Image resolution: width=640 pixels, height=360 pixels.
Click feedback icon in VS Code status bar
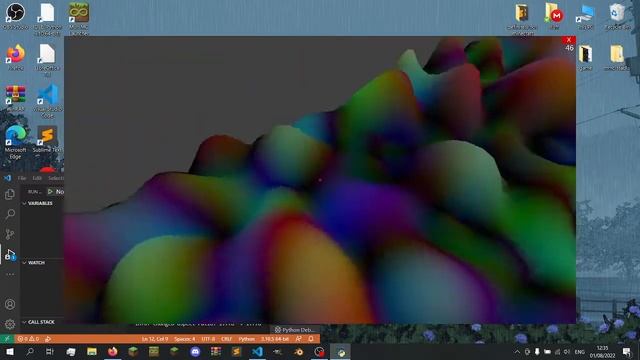pyautogui.click(x=299, y=339)
